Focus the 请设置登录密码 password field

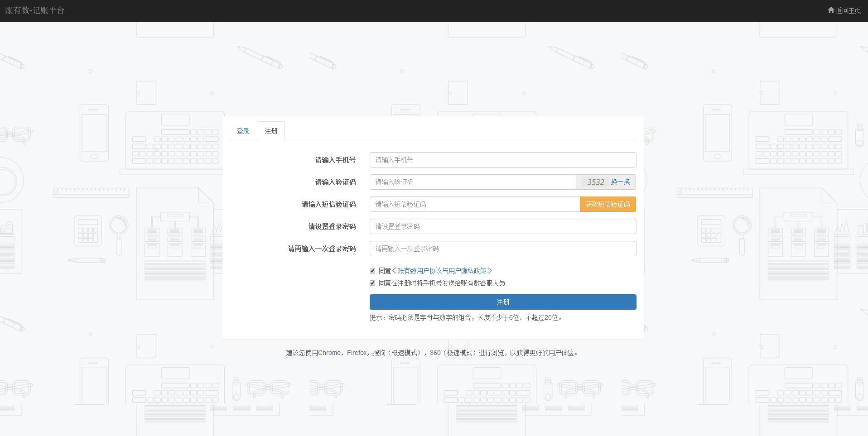coord(502,226)
